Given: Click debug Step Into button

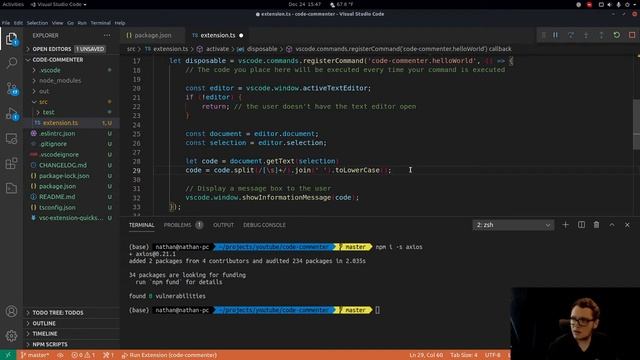Looking at the screenshot, I should 586,35.
